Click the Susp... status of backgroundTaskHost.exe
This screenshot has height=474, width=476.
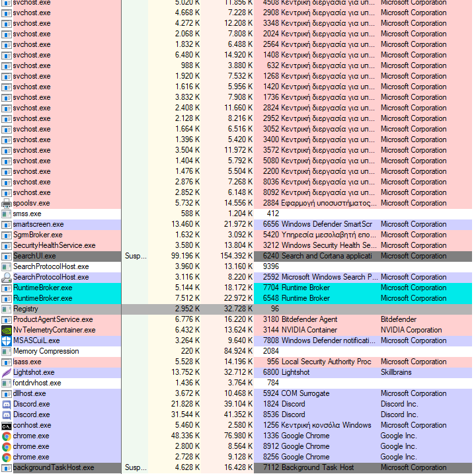(136, 467)
